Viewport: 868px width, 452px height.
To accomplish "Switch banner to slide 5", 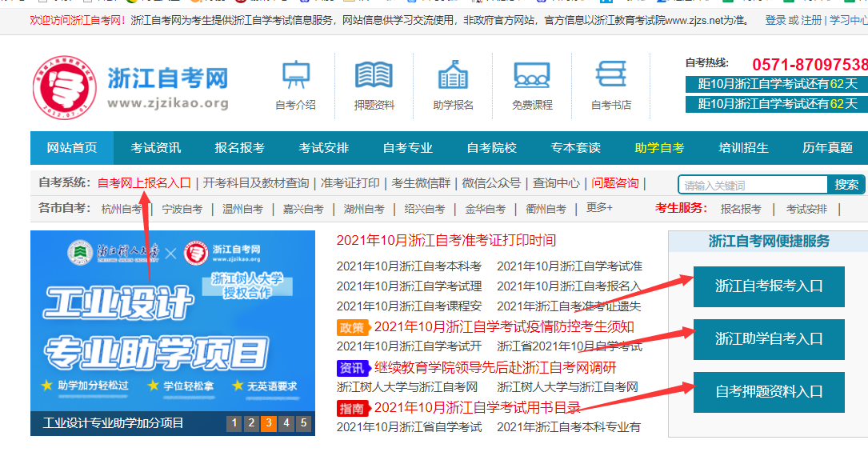I will click(304, 423).
